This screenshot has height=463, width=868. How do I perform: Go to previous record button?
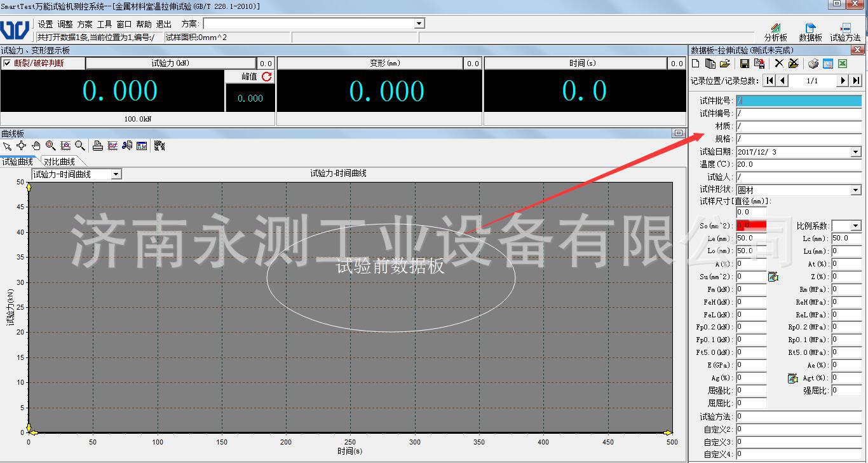pos(783,81)
